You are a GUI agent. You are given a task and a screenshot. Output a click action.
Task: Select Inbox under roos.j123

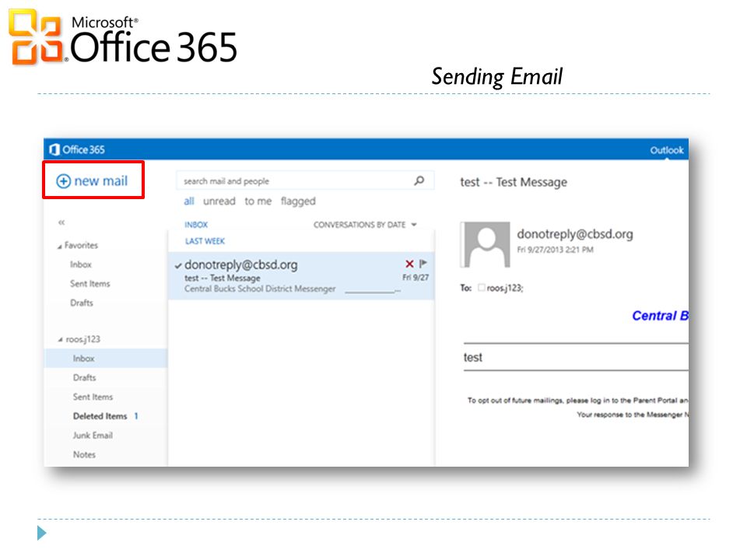pos(106,359)
